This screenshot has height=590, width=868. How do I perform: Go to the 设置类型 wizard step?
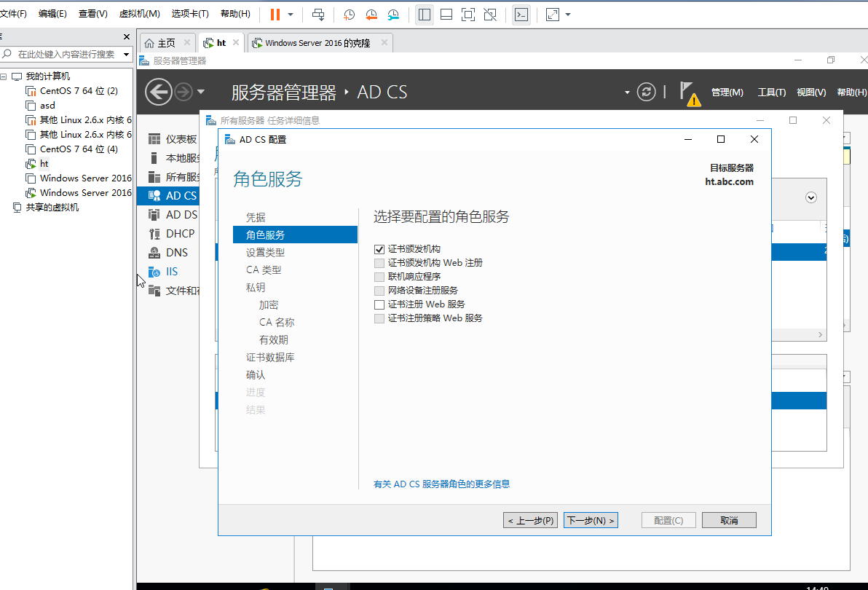pyautogui.click(x=265, y=252)
